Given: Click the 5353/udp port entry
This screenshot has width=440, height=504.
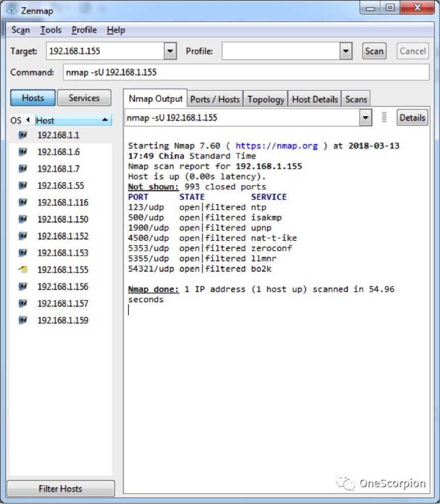Looking at the screenshot, I should tap(149, 248).
